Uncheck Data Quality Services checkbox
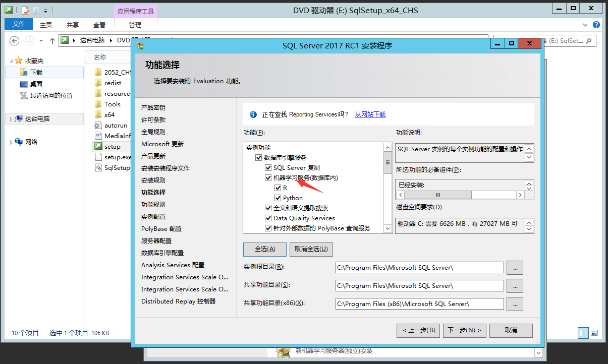 [268, 218]
